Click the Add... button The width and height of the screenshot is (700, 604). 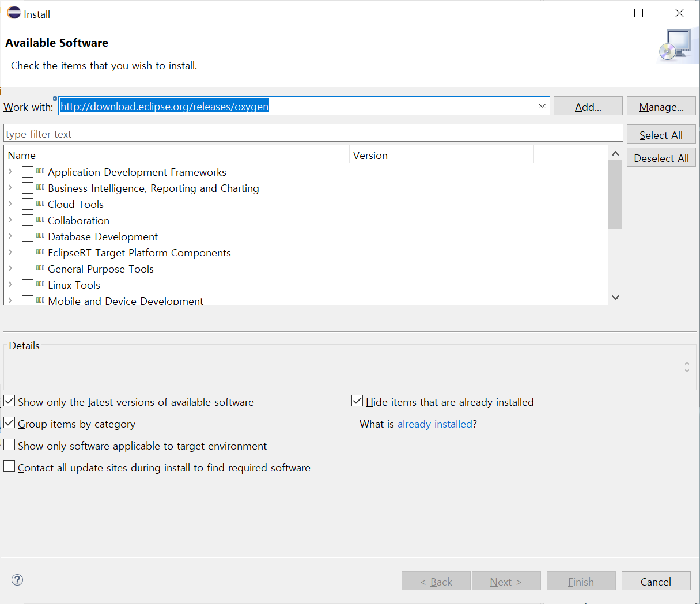pos(588,107)
